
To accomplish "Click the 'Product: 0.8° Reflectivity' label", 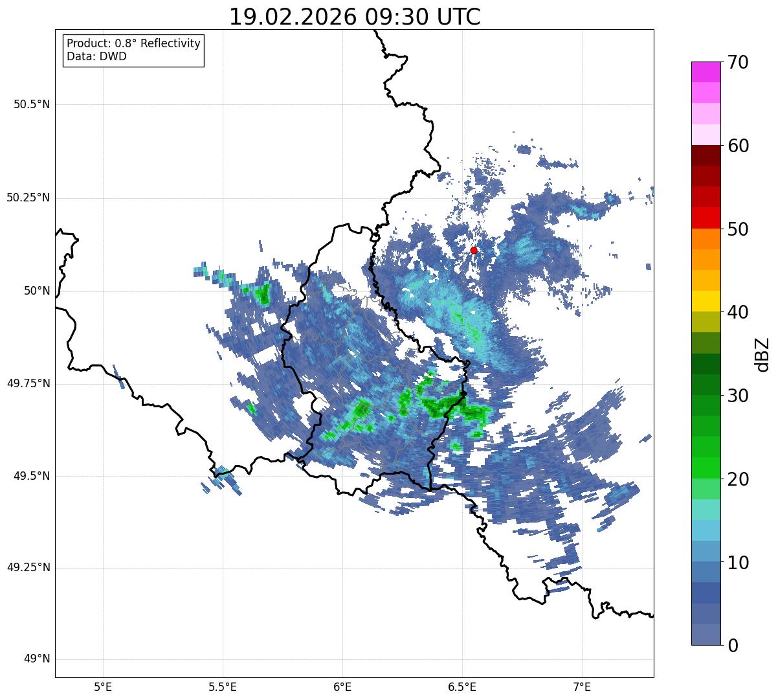I will pos(134,43).
